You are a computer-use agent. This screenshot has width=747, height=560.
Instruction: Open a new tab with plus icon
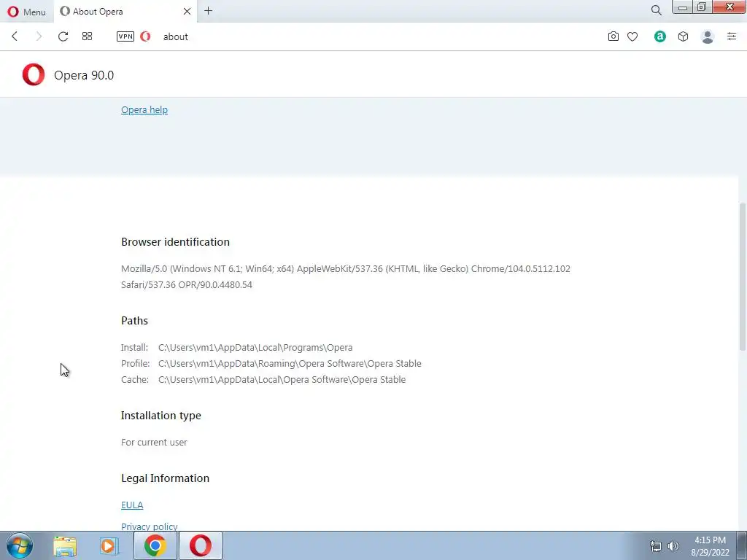(208, 11)
